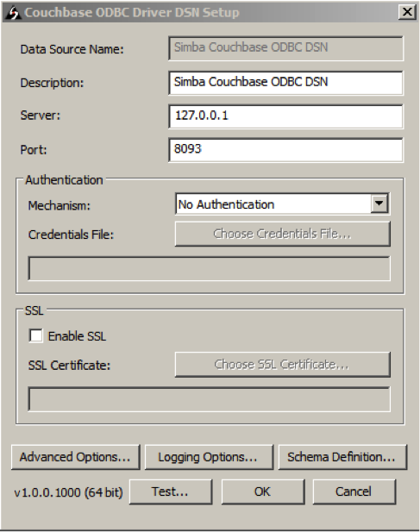Viewport: 420px width, 532px height.
Task: Click Choose Credentials File button
Action: click(282, 234)
